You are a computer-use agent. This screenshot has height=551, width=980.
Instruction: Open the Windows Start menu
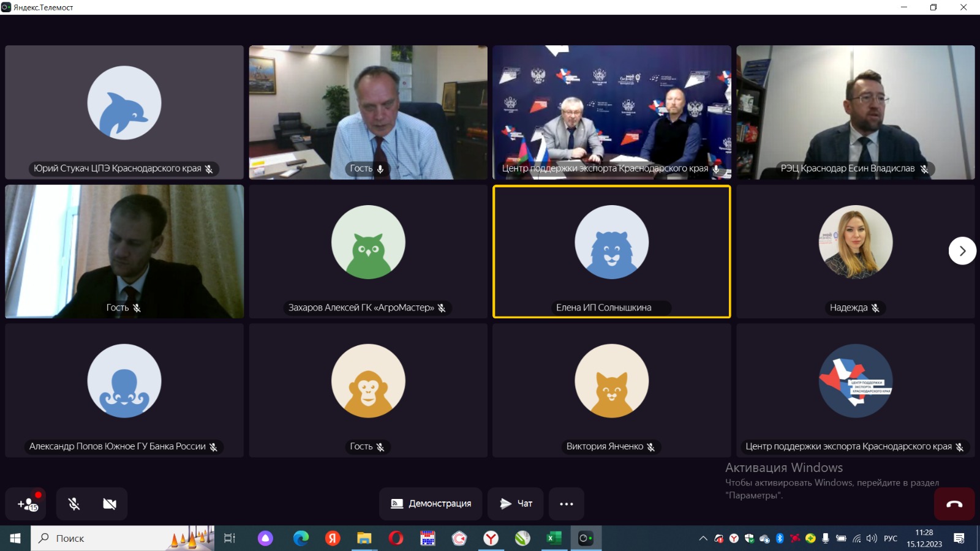point(15,538)
